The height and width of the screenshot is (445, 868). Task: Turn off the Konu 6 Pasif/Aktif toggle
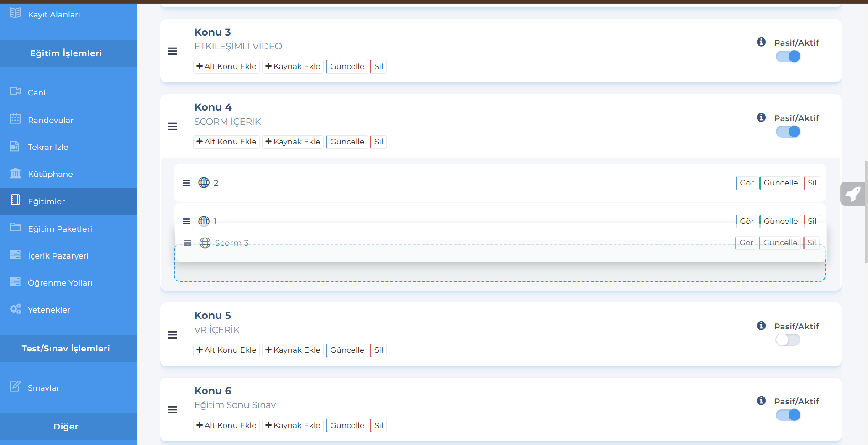788,415
